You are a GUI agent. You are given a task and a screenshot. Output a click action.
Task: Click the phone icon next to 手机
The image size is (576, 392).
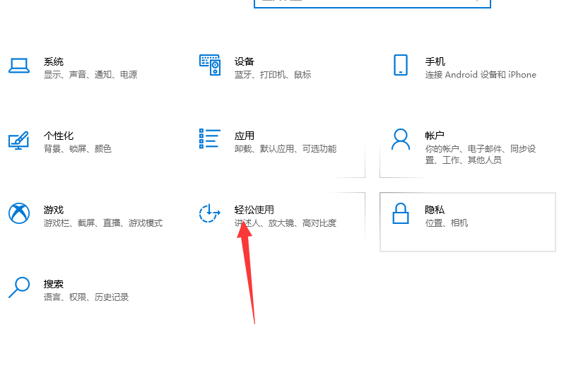pos(401,65)
